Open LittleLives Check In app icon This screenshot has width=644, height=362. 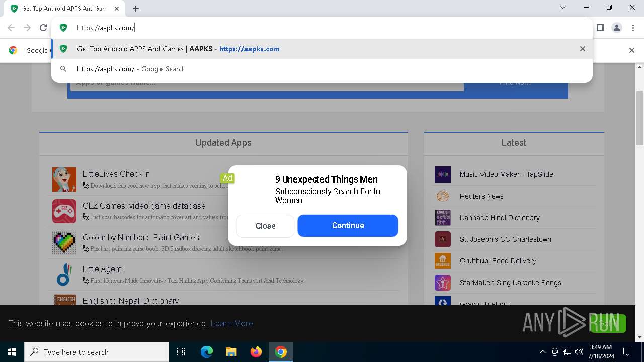pyautogui.click(x=64, y=179)
